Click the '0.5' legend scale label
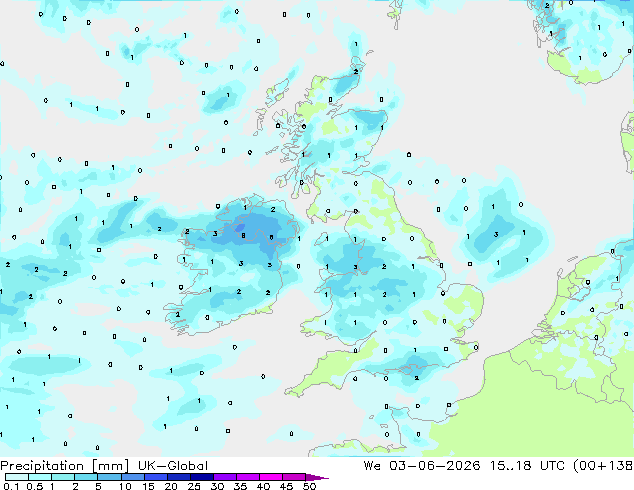The image size is (634, 490). point(34,486)
